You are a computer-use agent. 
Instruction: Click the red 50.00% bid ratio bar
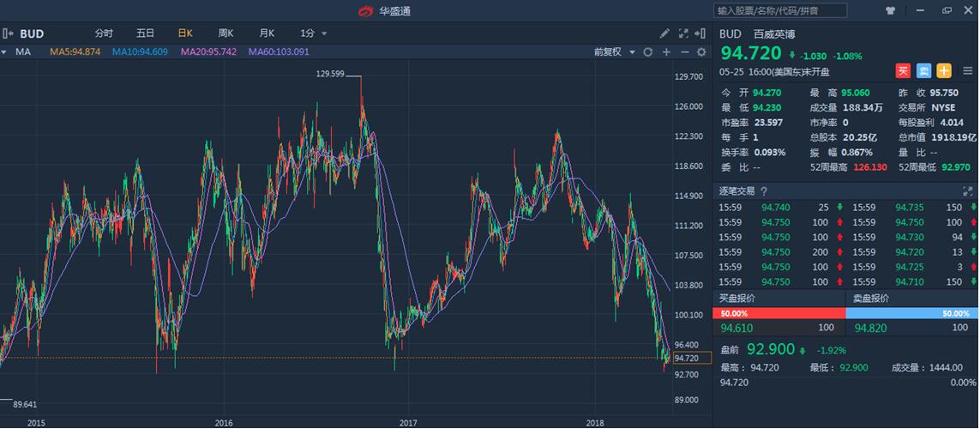[779, 313]
